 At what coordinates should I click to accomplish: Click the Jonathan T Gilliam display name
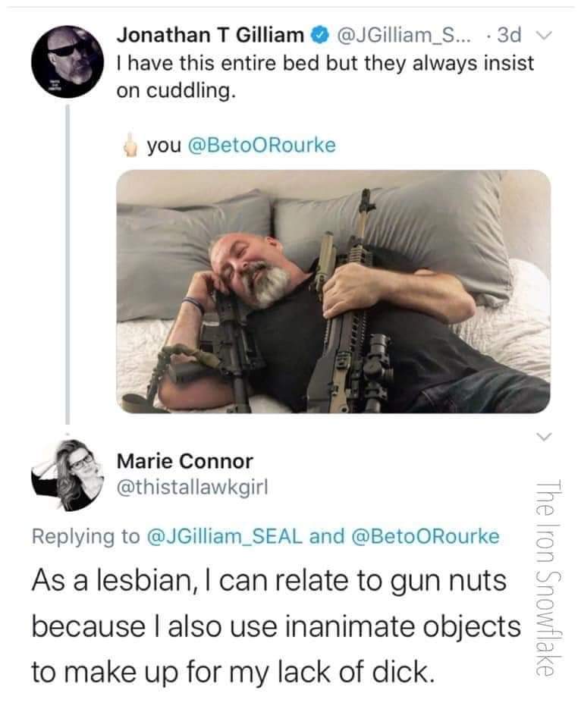[210, 36]
